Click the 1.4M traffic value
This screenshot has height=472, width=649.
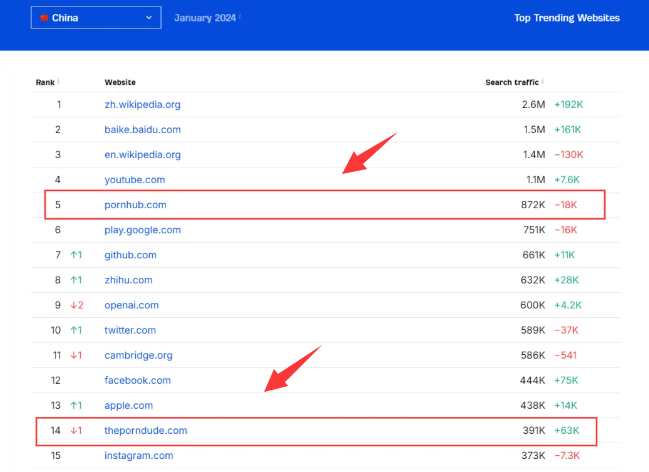click(534, 154)
